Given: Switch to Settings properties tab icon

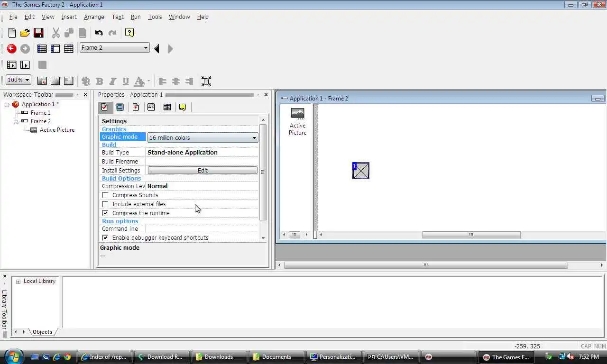Looking at the screenshot, I should coord(105,107).
